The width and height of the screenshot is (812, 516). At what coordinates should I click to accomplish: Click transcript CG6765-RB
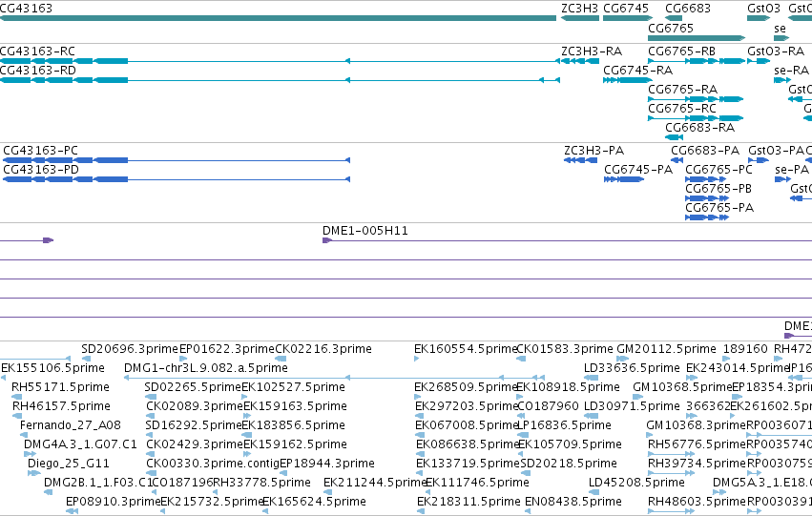point(697,61)
